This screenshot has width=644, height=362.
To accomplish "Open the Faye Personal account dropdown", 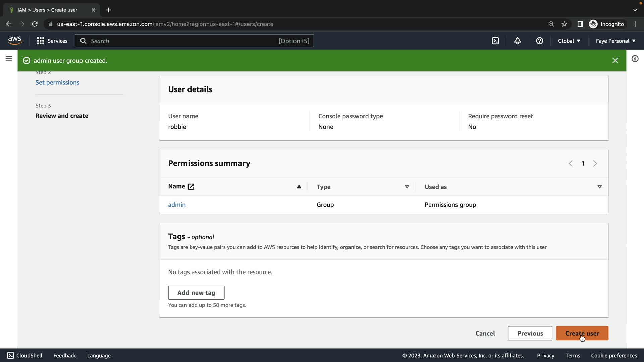I will point(615,41).
